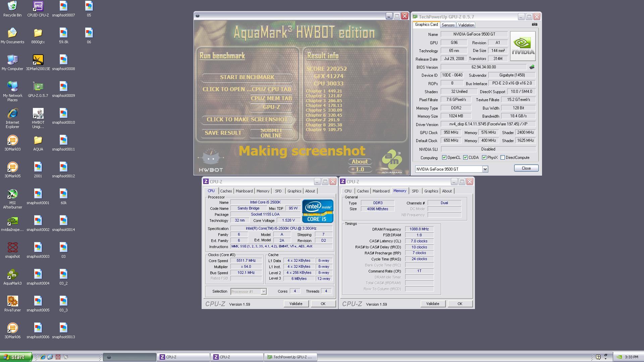Click SCORE 220252 result text

coord(326,69)
